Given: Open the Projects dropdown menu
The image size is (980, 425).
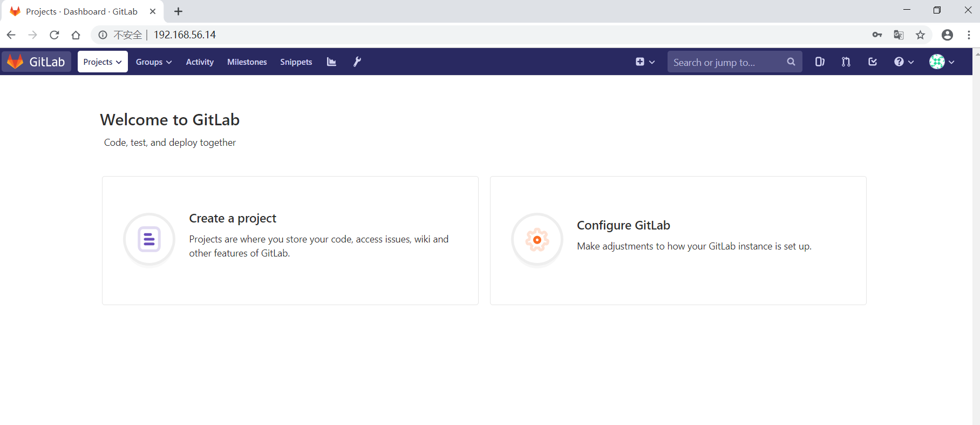Looking at the screenshot, I should pos(103,62).
